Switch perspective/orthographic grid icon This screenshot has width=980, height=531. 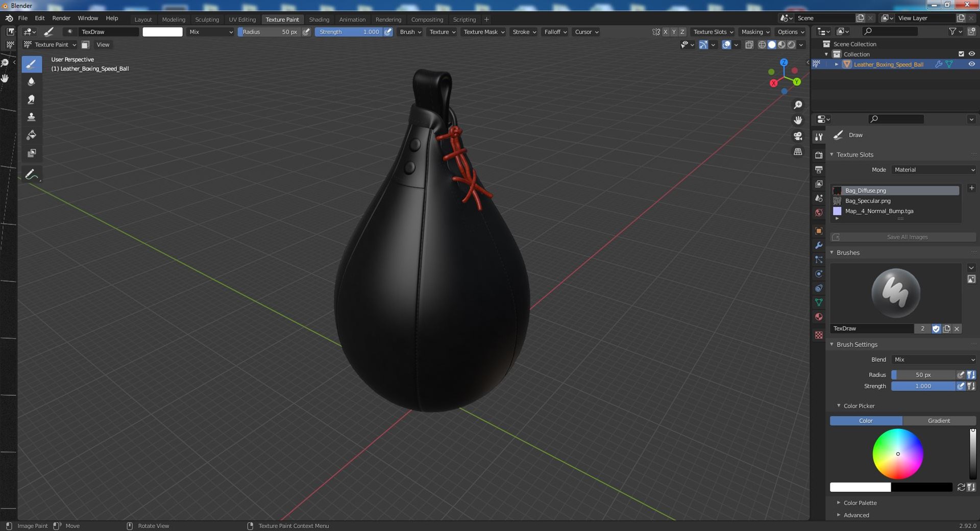[798, 152]
